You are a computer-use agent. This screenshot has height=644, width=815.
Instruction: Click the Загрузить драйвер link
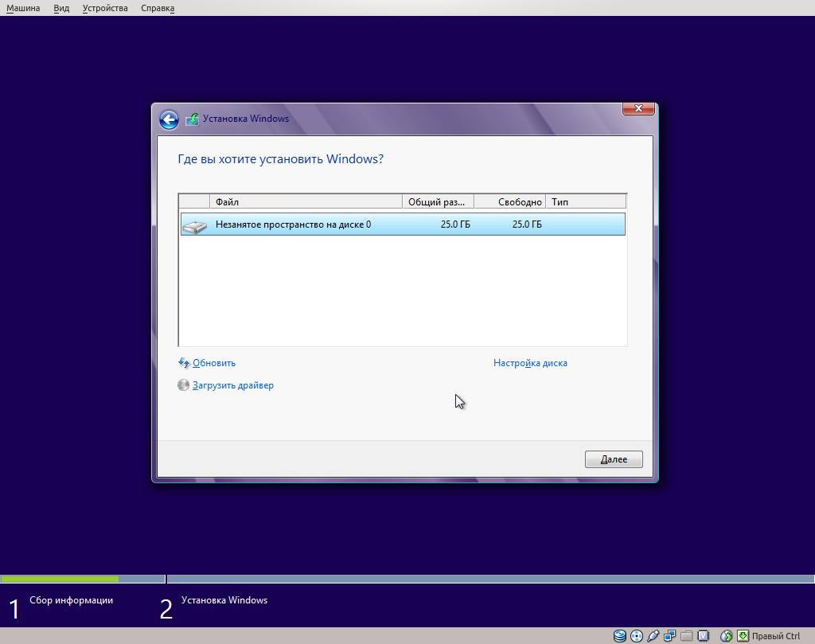[x=232, y=385]
